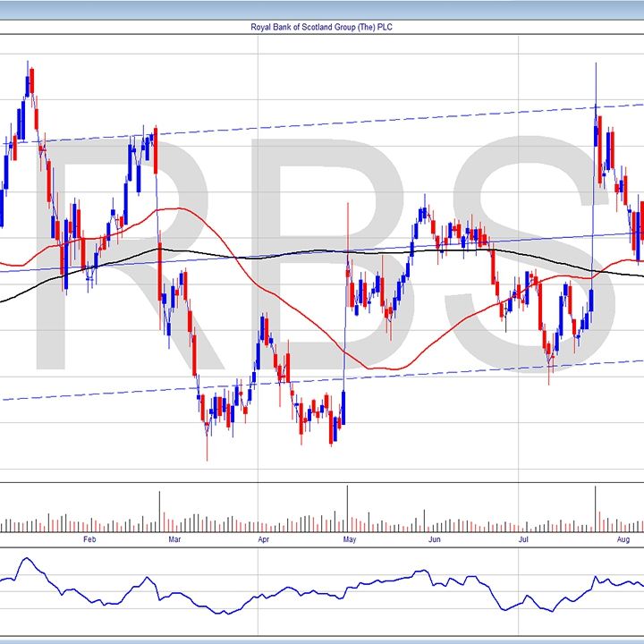Screen dimensions: 644x644
Task: Click the Apr month label
Action: coord(263,540)
